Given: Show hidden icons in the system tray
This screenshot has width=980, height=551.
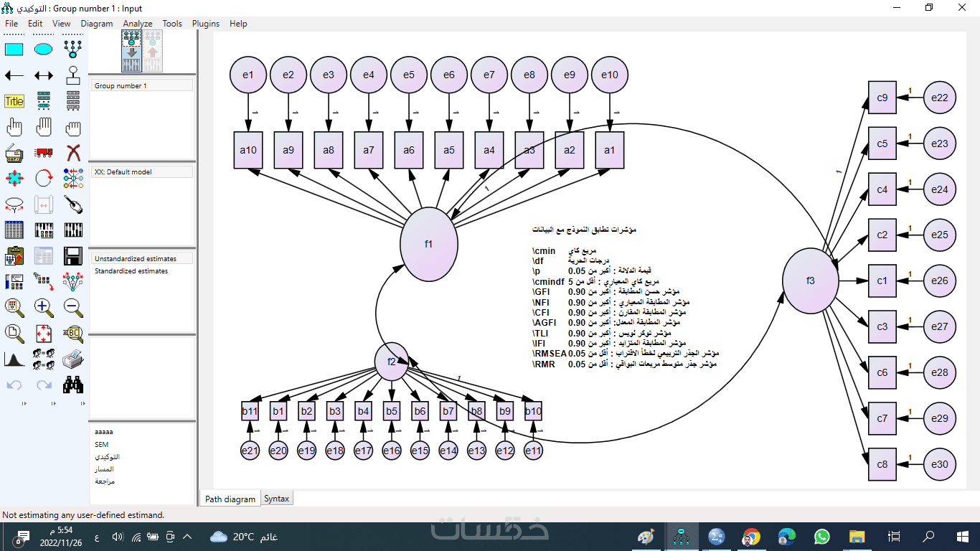Looking at the screenshot, I should pos(187,537).
